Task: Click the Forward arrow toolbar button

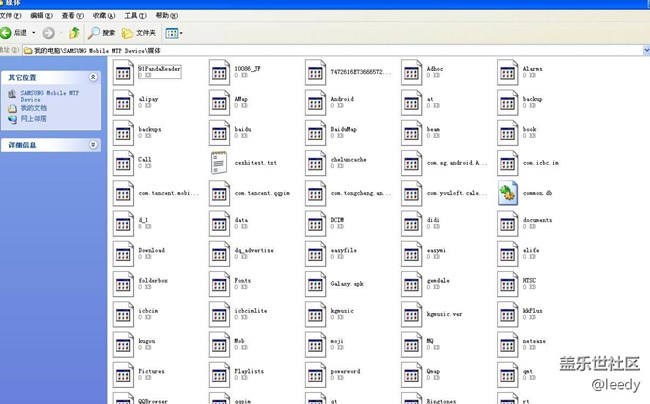Action: tap(49, 33)
